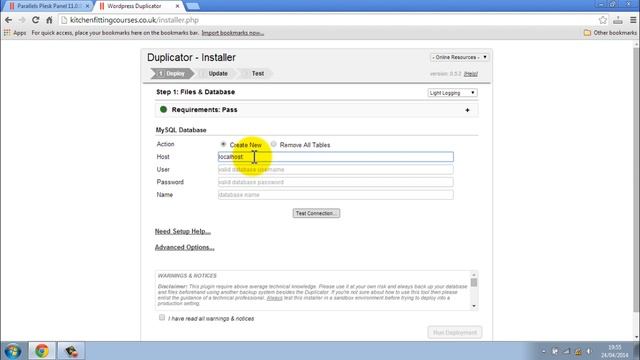
Task: Click the warnings box scroll-down arrow
Action: click(x=474, y=306)
